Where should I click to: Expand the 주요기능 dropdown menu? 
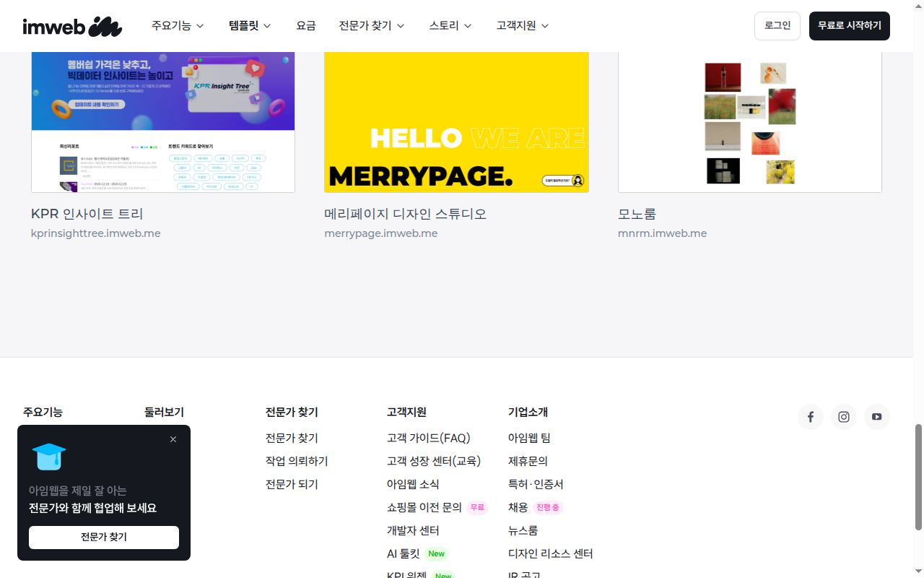coord(178,26)
